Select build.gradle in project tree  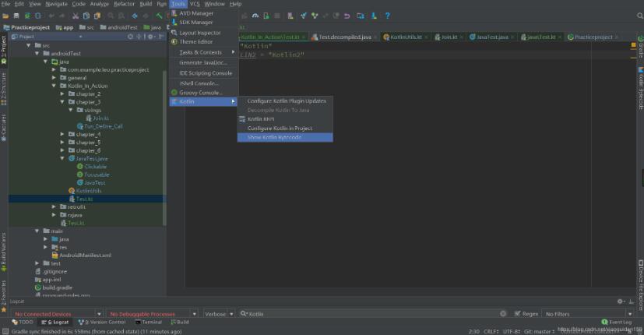click(x=57, y=287)
